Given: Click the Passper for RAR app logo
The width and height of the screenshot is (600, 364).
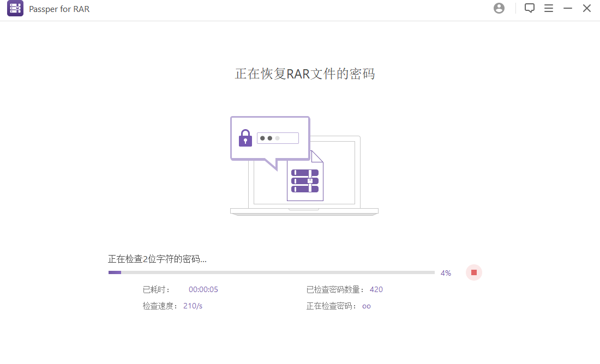Looking at the screenshot, I should [x=15, y=9].
